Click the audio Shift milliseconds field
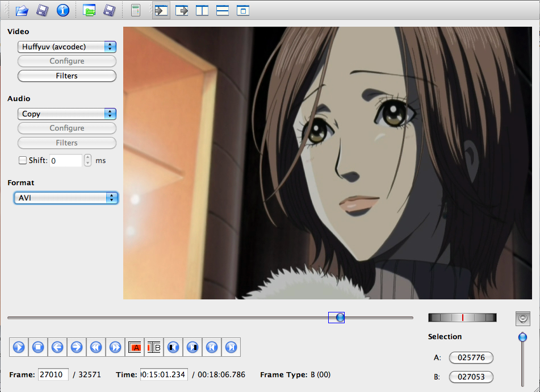This screenshot has width=540, height=392. click(66, 161)
